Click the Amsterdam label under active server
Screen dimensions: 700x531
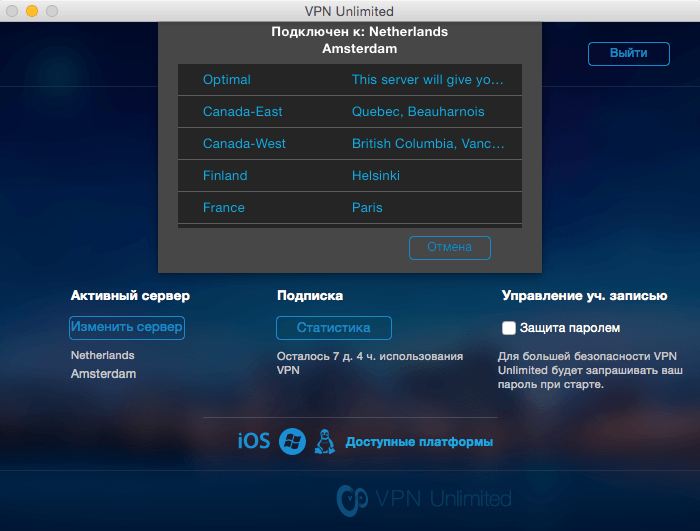pyautogui.click(x=103, y=374)
